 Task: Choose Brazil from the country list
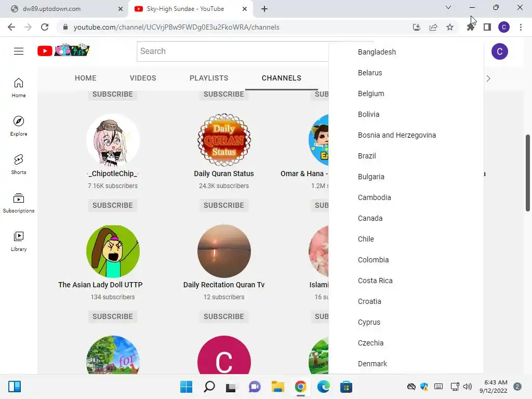[x=406, y=156]
